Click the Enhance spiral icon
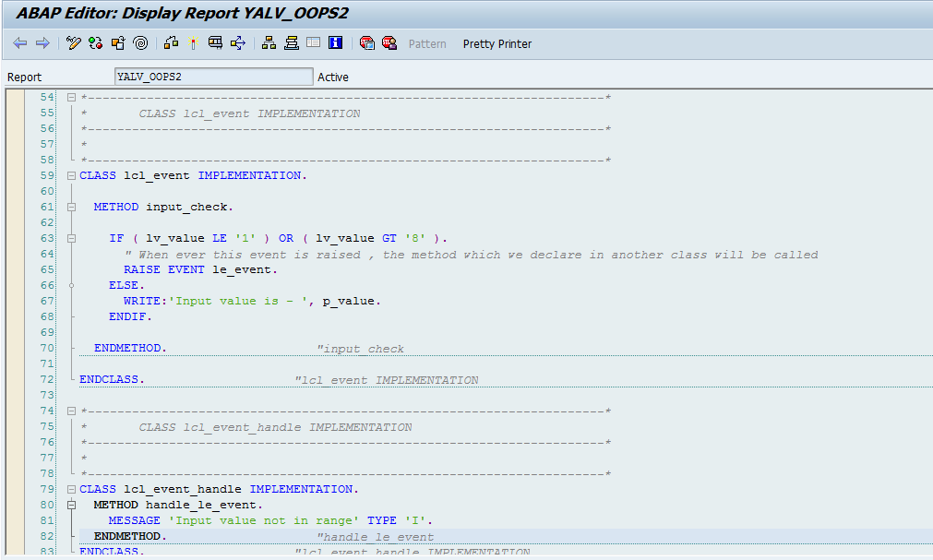933x560 pixels. point(140,43)
